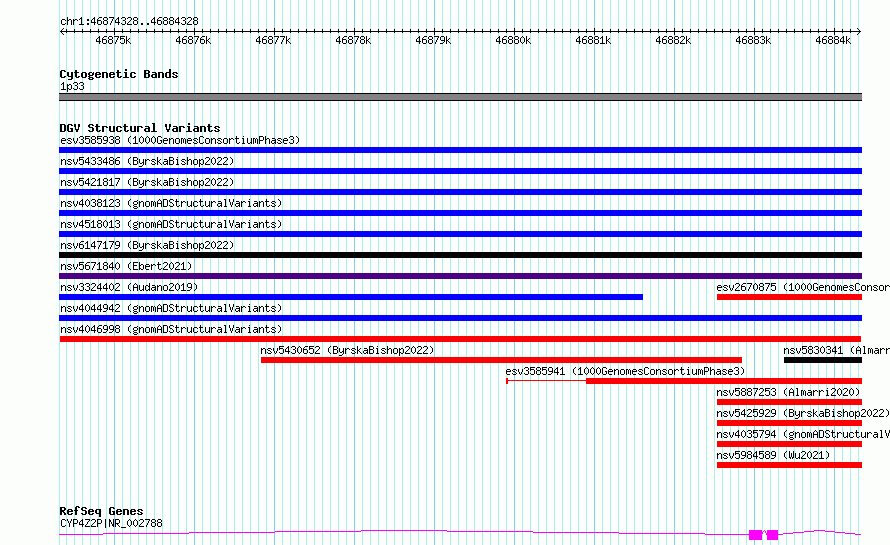
Task: Click the 46883k ruler tick label
Action: pos(753,41)
